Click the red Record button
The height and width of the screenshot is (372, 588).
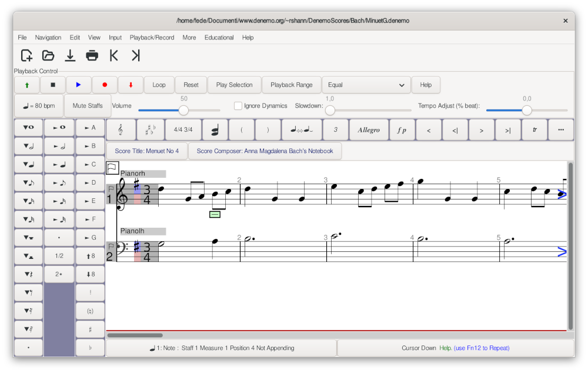click(105, 85)
